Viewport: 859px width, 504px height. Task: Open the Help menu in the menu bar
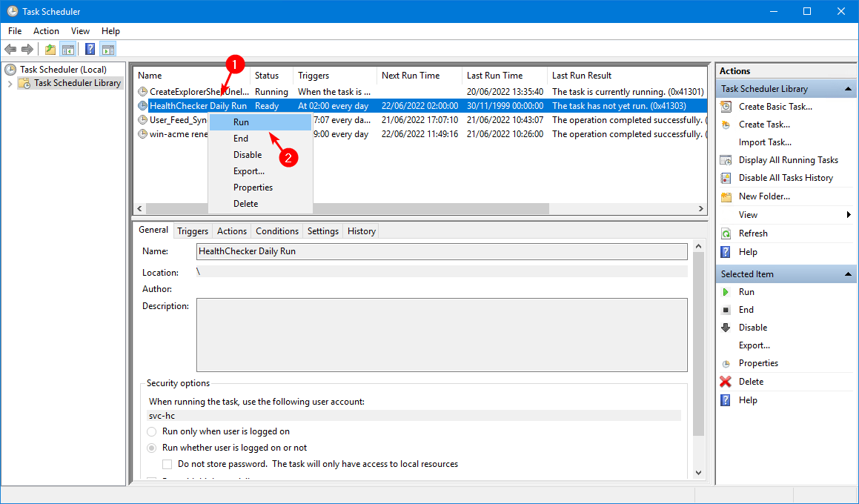(110, 31)
